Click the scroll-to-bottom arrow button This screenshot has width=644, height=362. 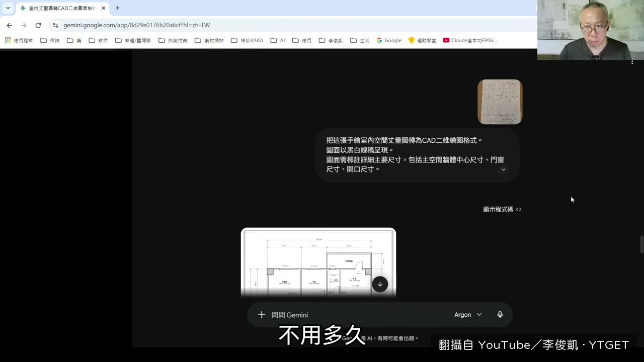[380, 284]
